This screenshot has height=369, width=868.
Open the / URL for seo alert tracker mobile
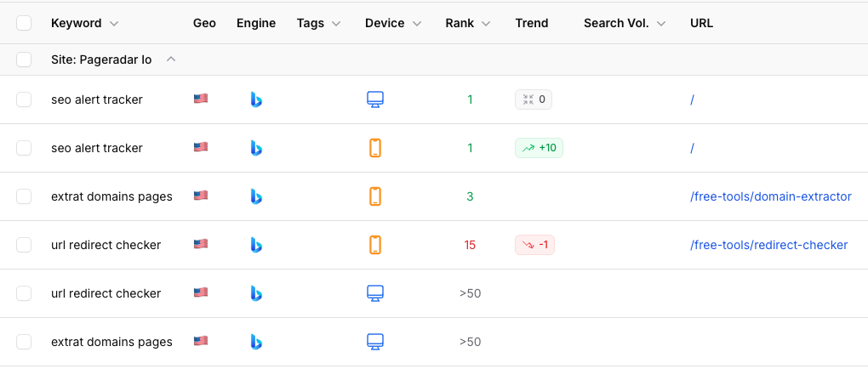tap(693, 148)
